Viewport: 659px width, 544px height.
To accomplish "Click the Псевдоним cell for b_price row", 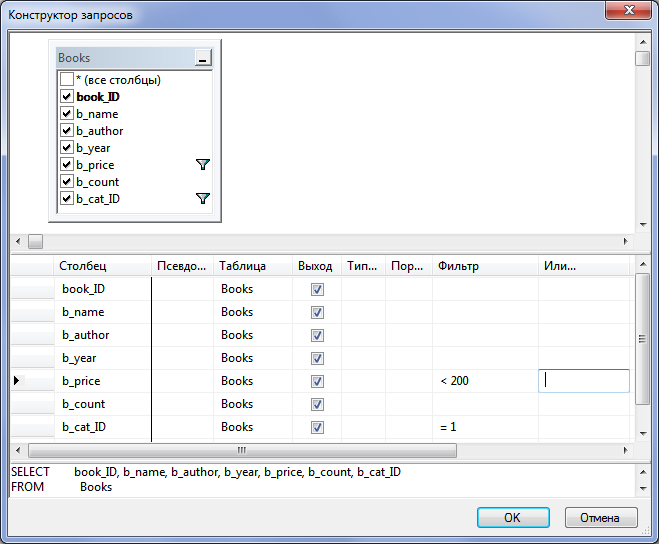I will [182, 381].
